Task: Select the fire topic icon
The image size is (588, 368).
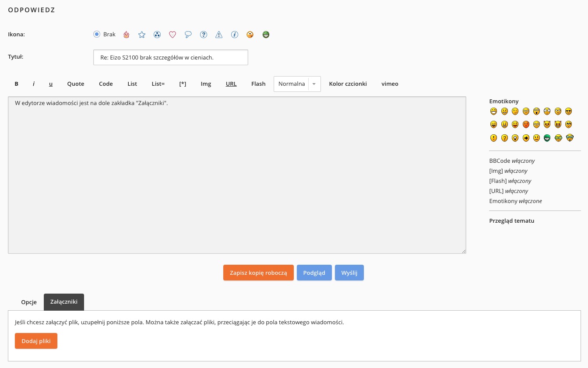Action: pos(127,35)
